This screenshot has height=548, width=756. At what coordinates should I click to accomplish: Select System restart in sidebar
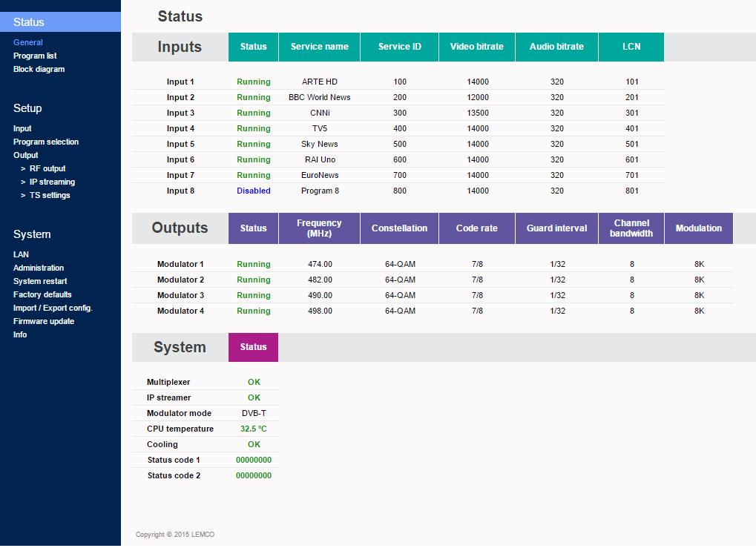click(x=40, y=281)
